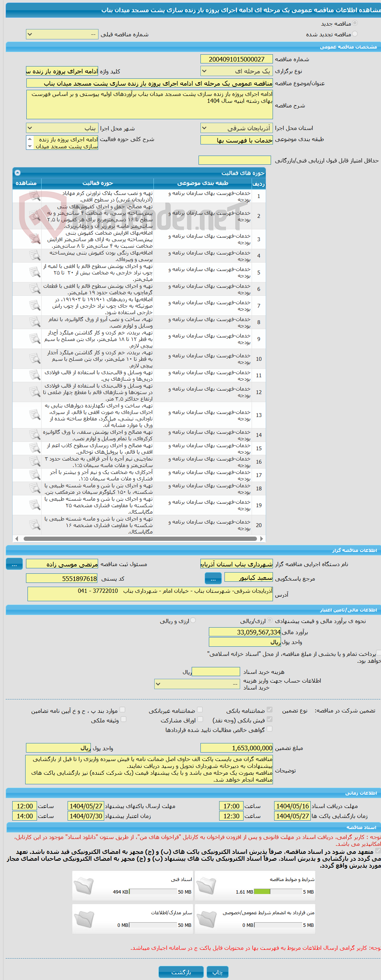
Task: Click the اسناد فنی upload progress bar
Action: click(x=153, y=892)
